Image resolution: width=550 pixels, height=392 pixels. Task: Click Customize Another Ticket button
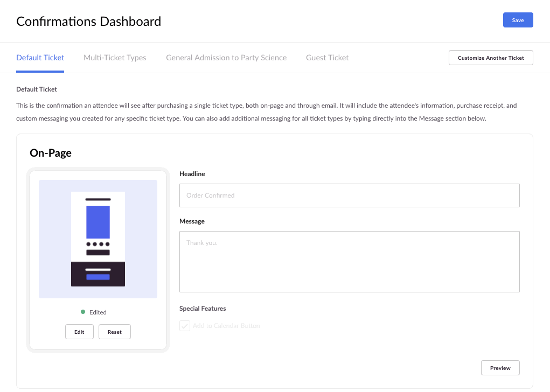tap(491, 58)
